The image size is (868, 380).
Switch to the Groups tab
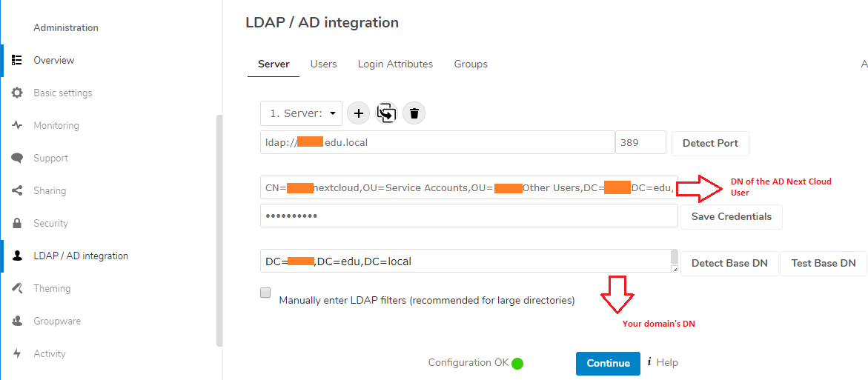coord(471,64)
